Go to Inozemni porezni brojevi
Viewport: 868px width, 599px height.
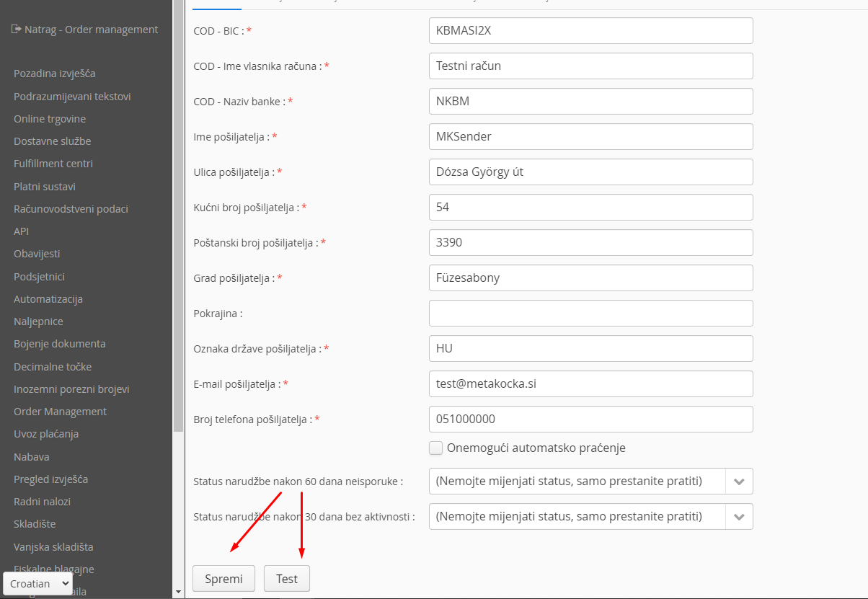[71, 389]
